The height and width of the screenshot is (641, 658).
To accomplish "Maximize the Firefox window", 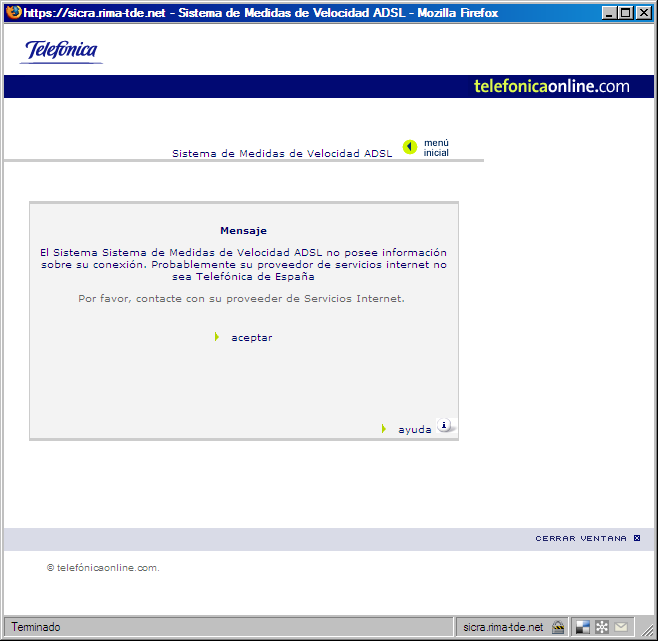I will (x=626, y=12).
